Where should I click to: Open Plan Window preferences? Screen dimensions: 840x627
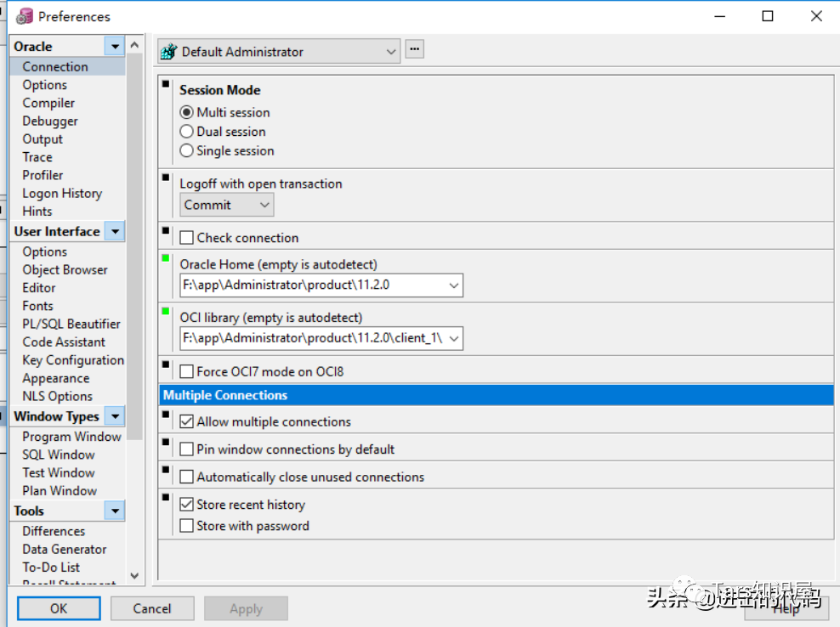point(60,490)
